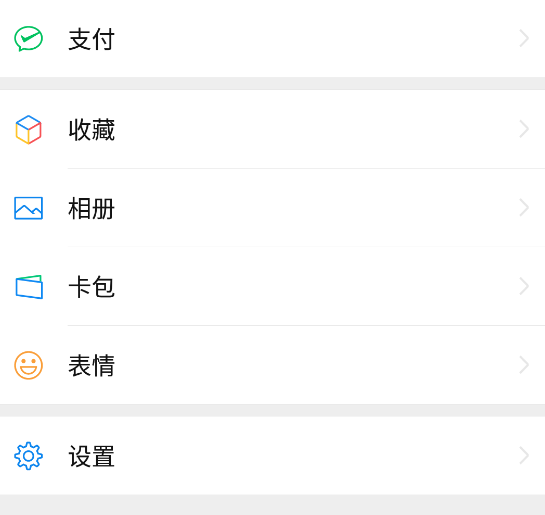Tap the green WeChat Pay checkmark icon
Screen dimensions: 545x515
[29, 39]
